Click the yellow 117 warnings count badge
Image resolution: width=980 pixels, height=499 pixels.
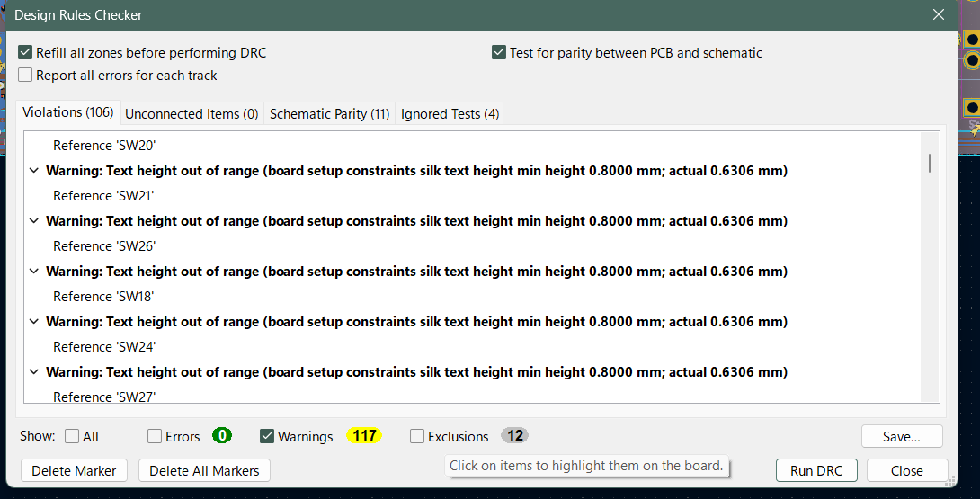coord(364,436)
